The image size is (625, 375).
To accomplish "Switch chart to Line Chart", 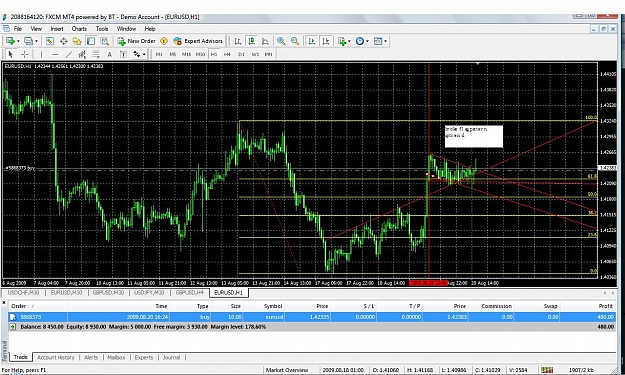I will click(x=265, y=41).
